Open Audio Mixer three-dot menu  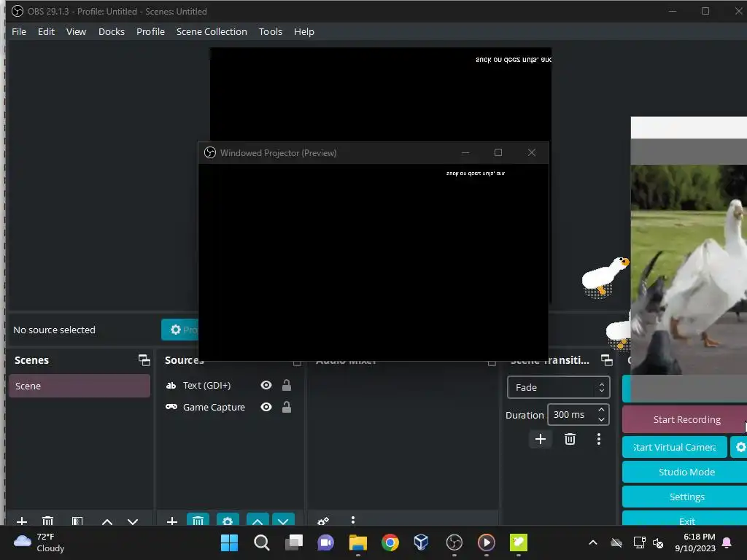(353, 520)
